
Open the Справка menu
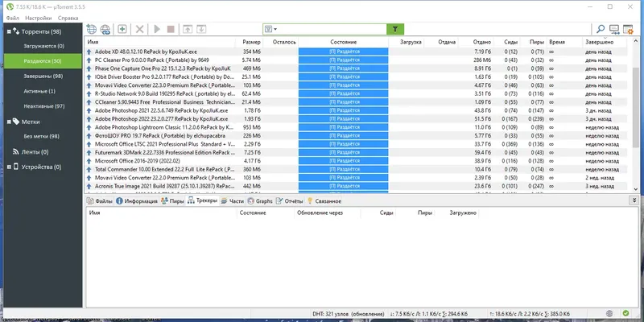(68, 18)
